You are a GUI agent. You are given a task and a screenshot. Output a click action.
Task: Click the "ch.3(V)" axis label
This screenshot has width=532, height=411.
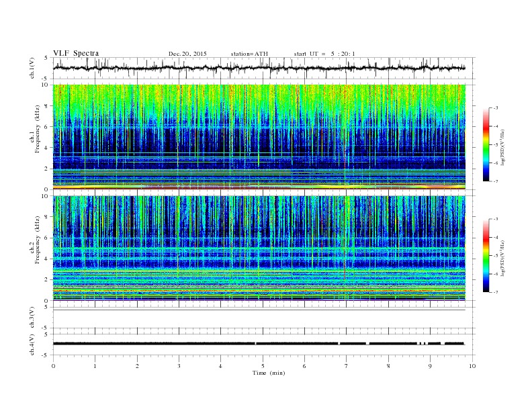click(32, 318)
